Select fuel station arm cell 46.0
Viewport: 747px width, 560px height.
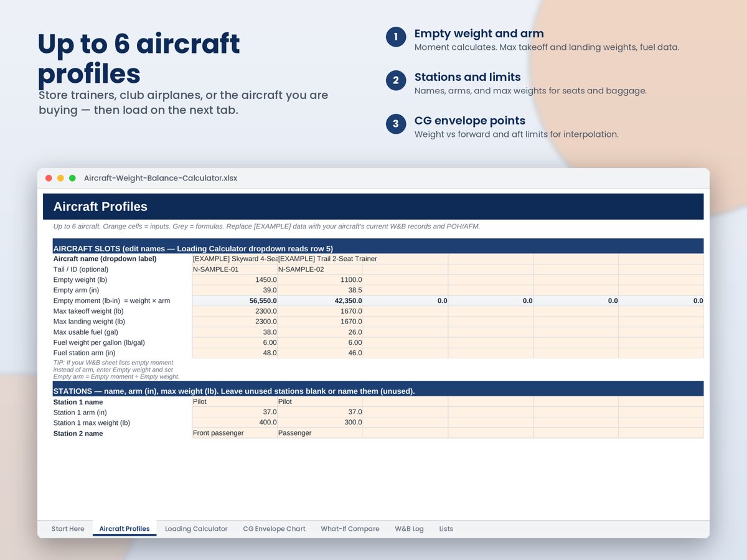pos(320,353)
